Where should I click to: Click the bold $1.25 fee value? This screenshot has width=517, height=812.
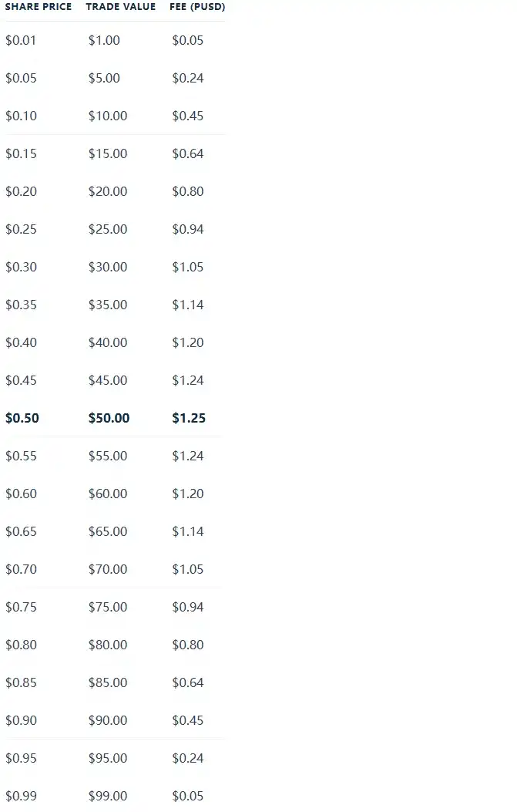(188, 418)
